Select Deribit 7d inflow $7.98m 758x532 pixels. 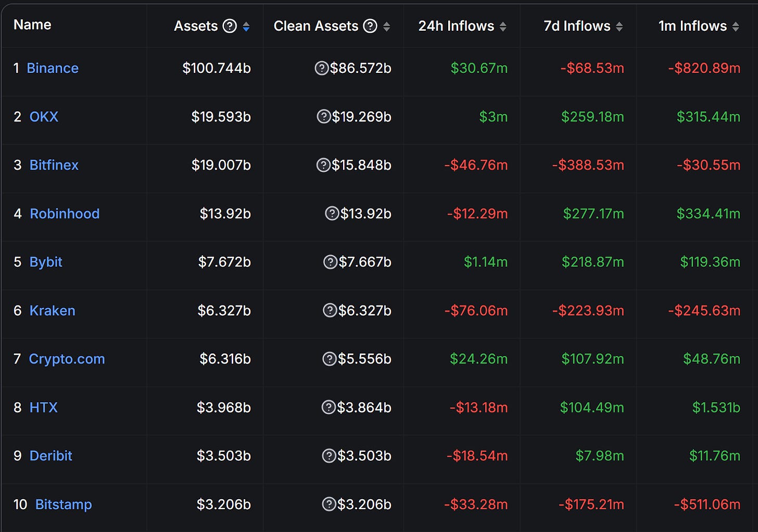[600, 455]
